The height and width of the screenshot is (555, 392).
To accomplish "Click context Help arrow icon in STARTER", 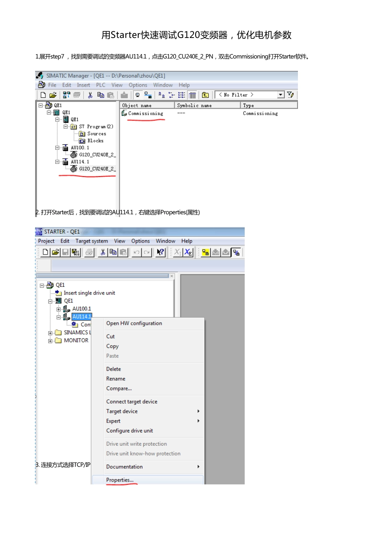I will [160, 252].
